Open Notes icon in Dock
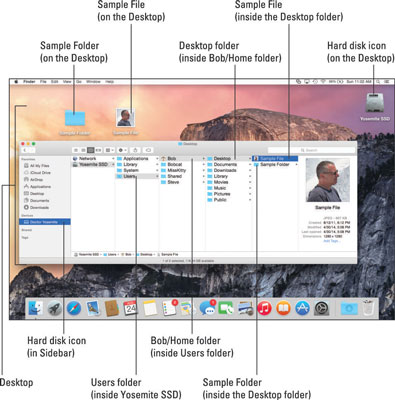This screenshot has width=395, height=400. (150, 308)
